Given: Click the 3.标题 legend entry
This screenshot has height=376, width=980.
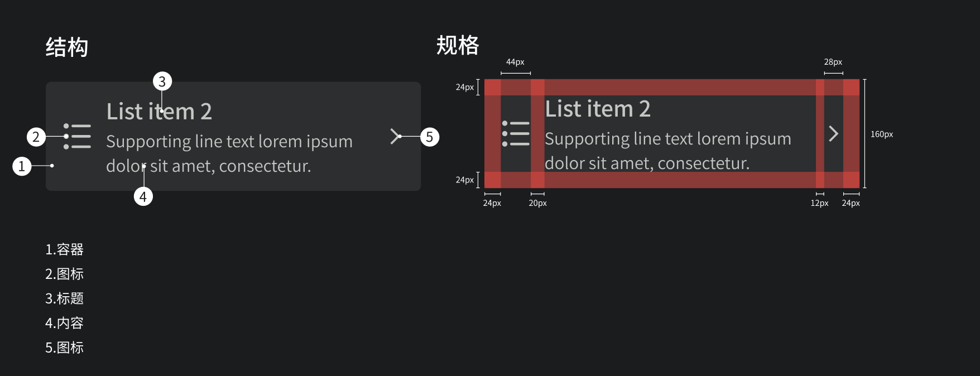Looking at the screenshot, I should click(x=64, y=298).
